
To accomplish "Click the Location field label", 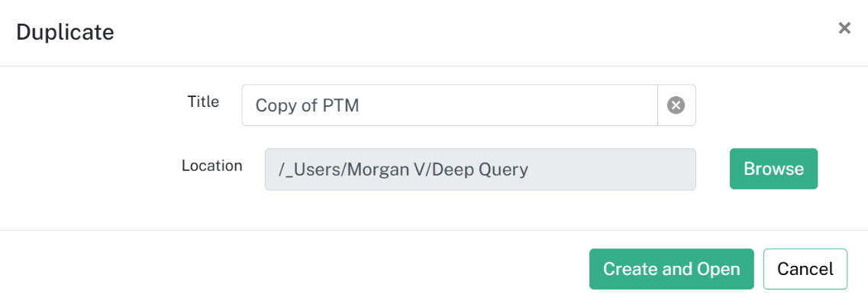I will pos(212,166).
